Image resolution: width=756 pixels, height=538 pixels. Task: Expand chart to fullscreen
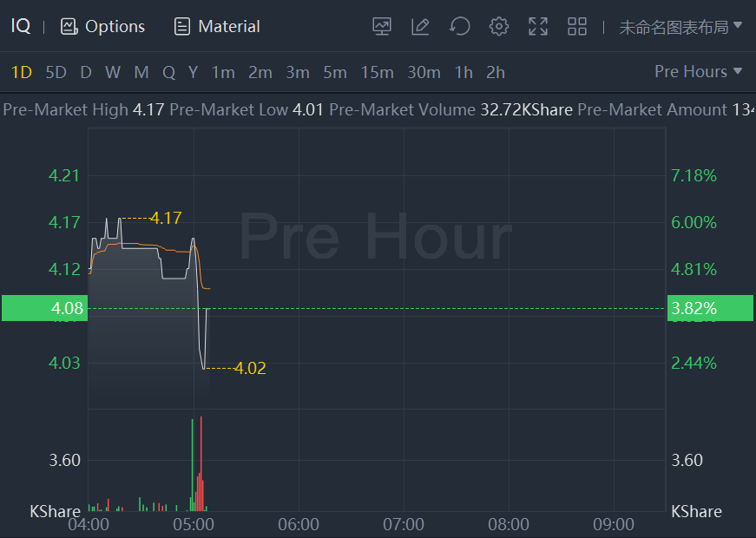click(x=538, y=27)
